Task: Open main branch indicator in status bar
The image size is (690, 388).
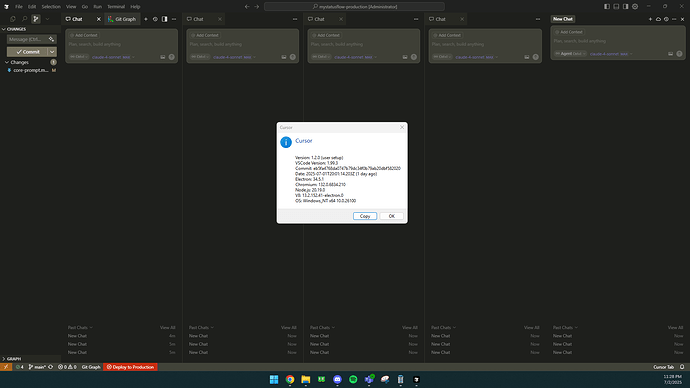Action: [37, 367]
